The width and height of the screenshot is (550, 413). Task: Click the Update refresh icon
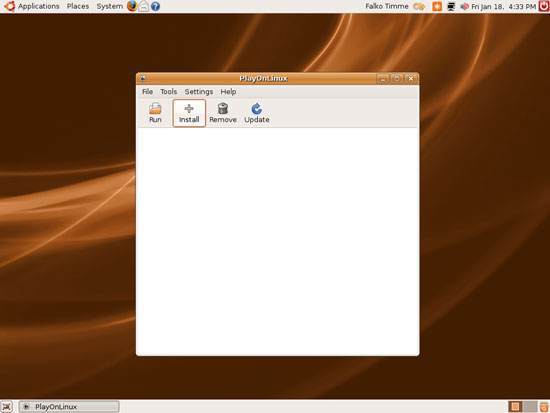256,109
